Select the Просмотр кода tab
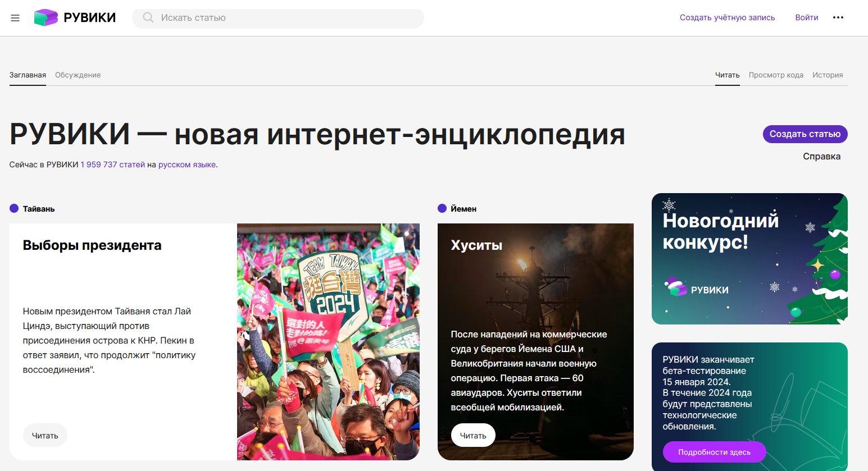 pos(776,75)
